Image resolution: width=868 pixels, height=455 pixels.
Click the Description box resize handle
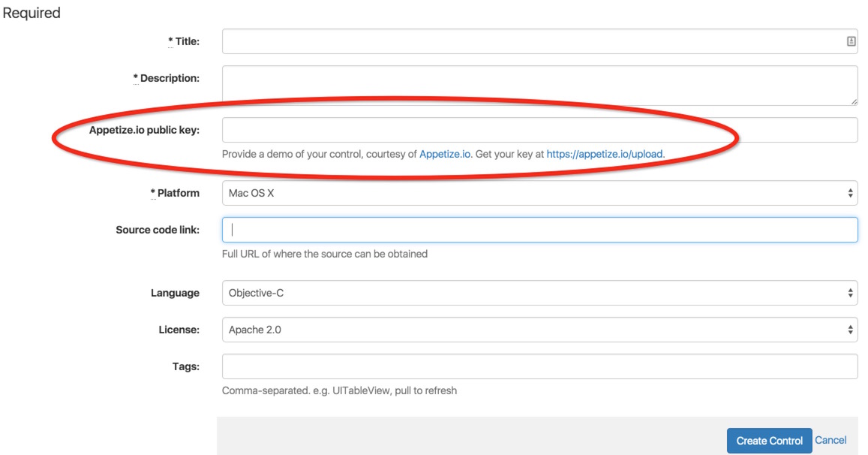(x=854, y=101)
